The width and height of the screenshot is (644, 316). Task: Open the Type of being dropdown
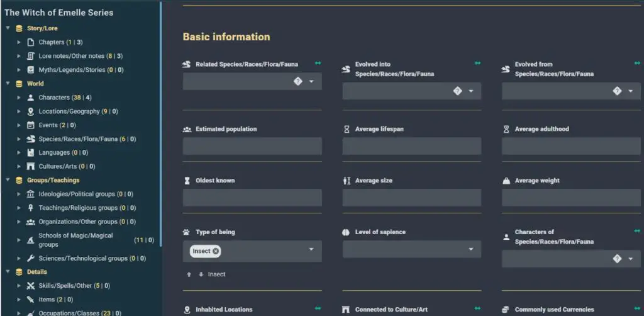pos(311,250)
